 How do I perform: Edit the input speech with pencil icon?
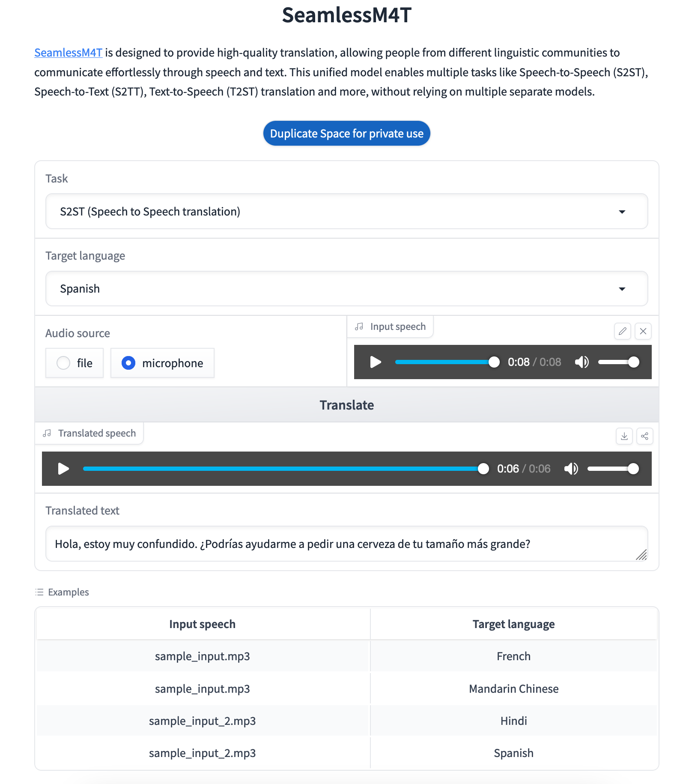click(623, 331)
